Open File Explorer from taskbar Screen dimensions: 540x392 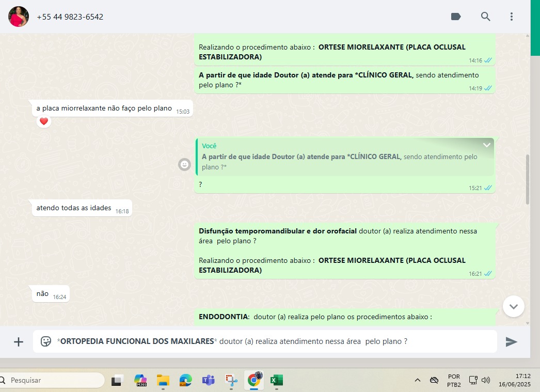tap(163, 380)
